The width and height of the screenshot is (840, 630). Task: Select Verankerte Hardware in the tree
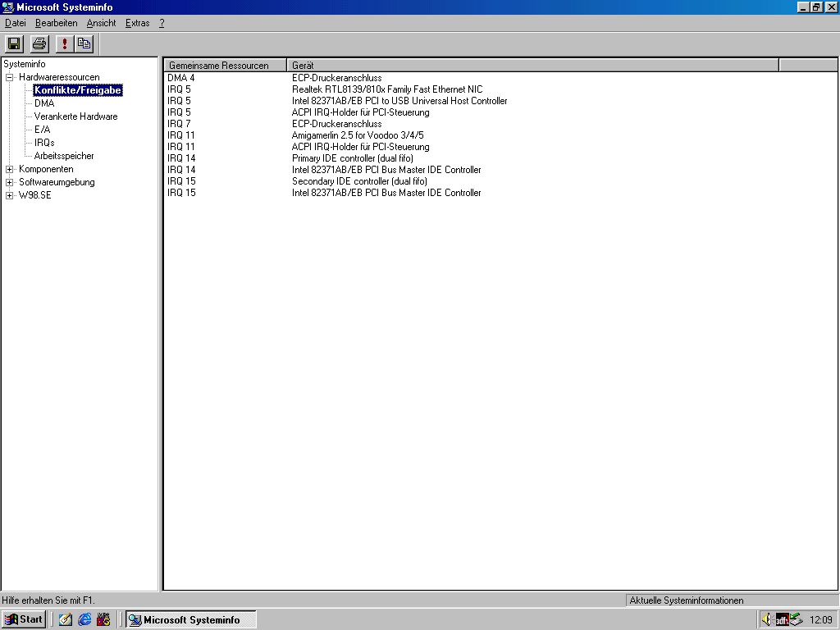click(76, 116)
